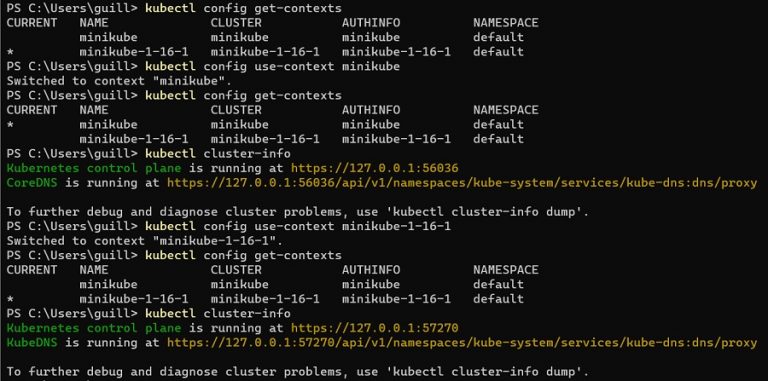Click the last 'kubectl cluster-info dump' hint line
The image size is (768, 381).
pyautogui.click(x=298, y=372)
